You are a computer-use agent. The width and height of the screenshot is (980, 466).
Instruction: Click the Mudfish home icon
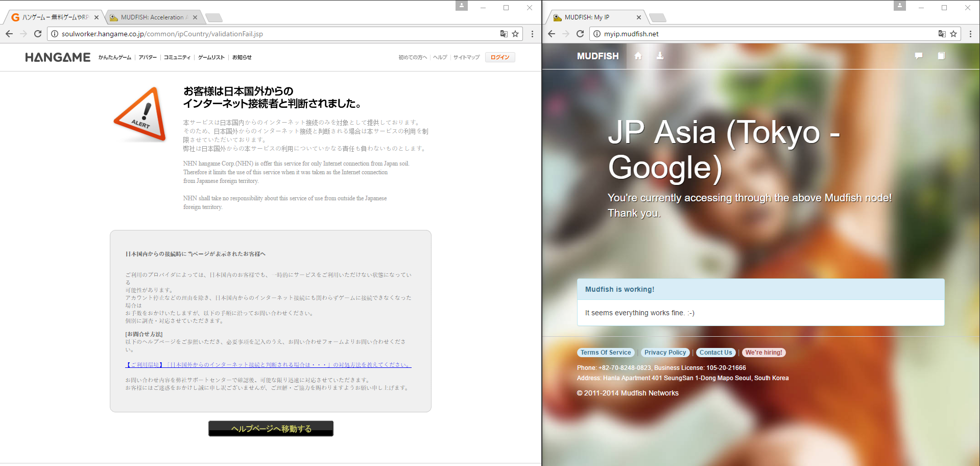638,56
